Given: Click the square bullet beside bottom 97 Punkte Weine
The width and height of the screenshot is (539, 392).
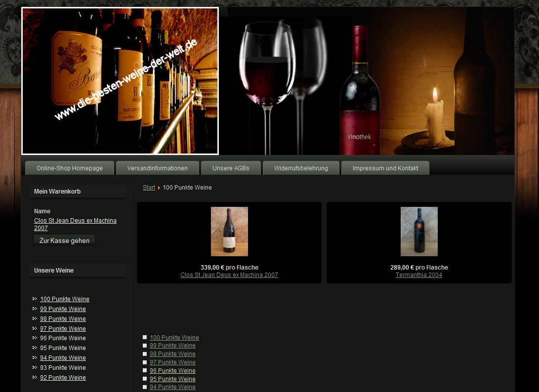Looking at the screenshot, I should point(145,362).
